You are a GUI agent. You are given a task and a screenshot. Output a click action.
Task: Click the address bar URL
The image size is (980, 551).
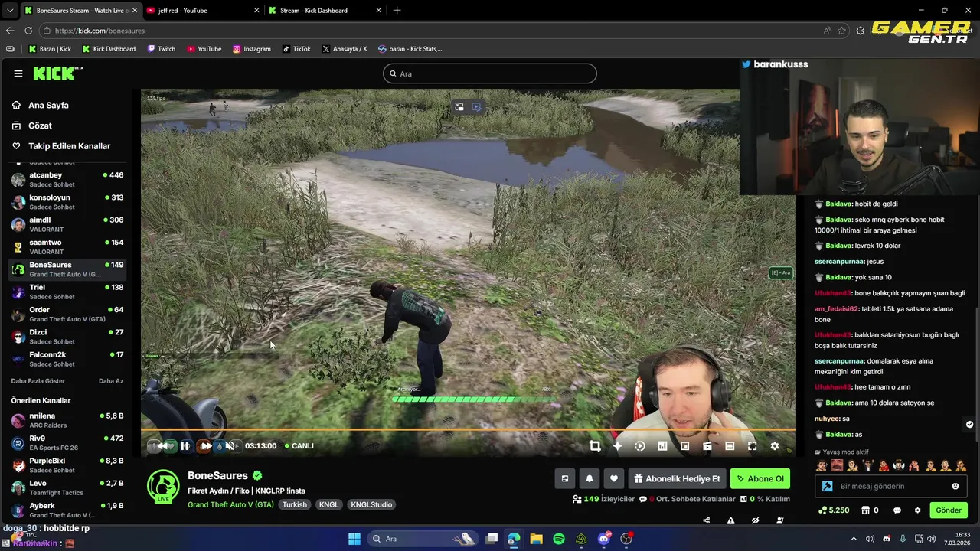(x=100, y=31)
